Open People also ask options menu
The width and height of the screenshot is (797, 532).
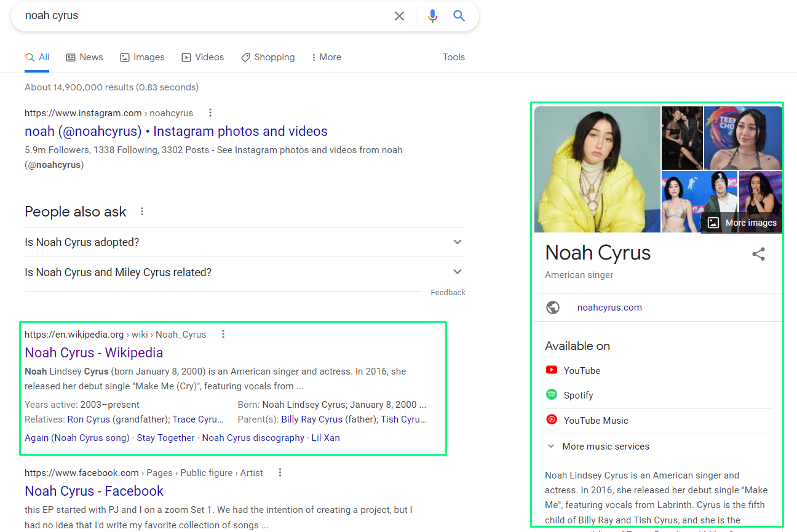click(142, 212)
